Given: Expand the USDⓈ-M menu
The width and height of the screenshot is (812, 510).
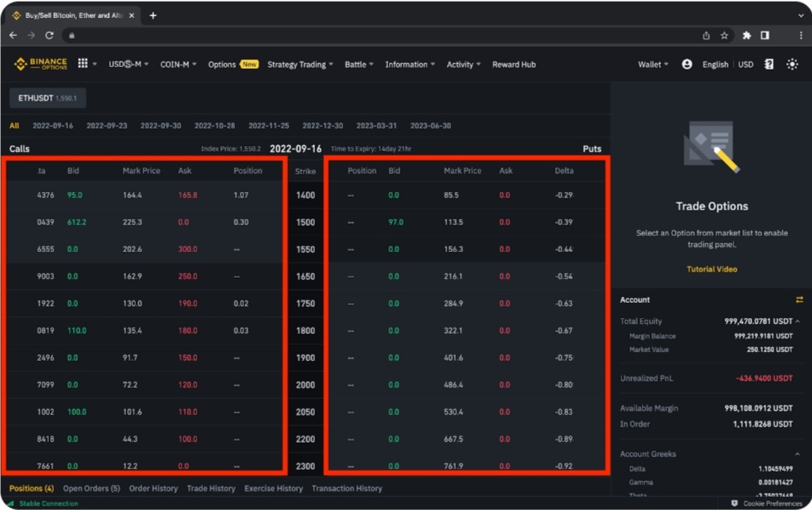Looking at the screenshot, I should (x=129, y=65).
